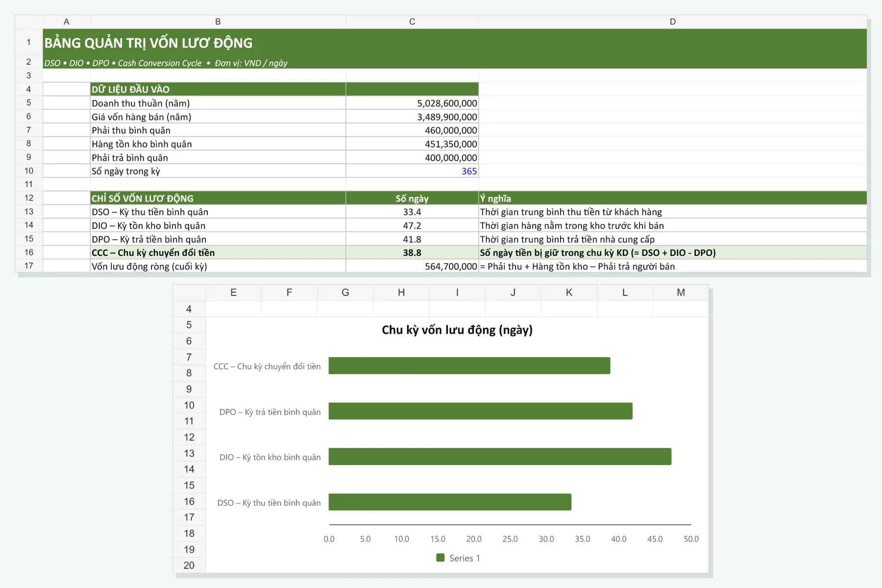This screenshot has height=588, width=882.
Task: Click the green Series 1 legend swatch
Action: tap(440, 558)
